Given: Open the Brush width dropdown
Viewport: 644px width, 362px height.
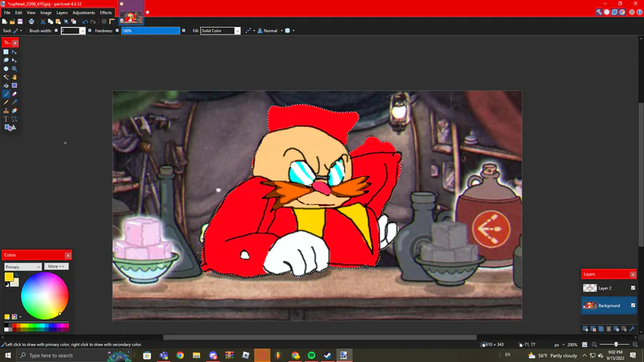Looking at the screenshot, I should (x=82, y=31).
